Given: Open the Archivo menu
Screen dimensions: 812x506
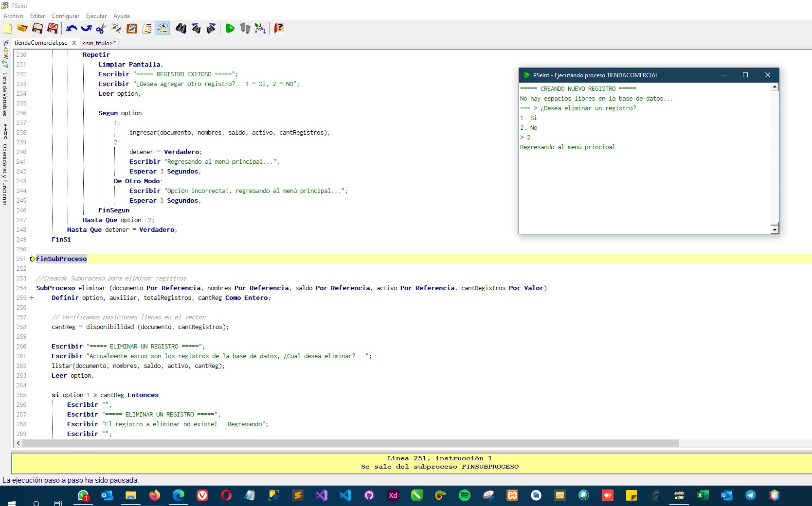Looking at the screenshot, I should click(x=13, y=16).
